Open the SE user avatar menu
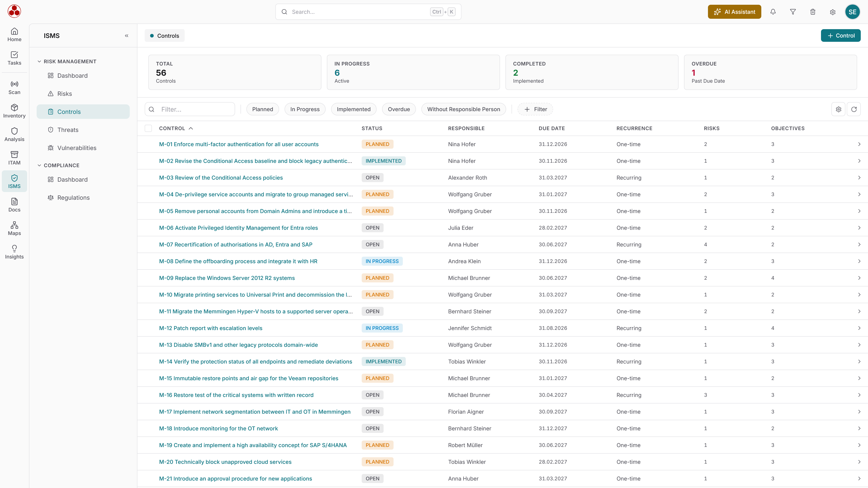 point(852,12)
